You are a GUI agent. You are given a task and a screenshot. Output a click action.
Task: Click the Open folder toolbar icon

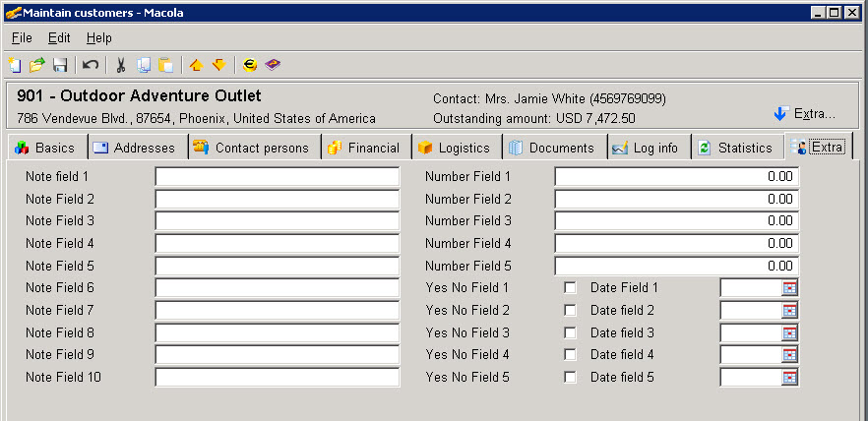tap(37, 65)
